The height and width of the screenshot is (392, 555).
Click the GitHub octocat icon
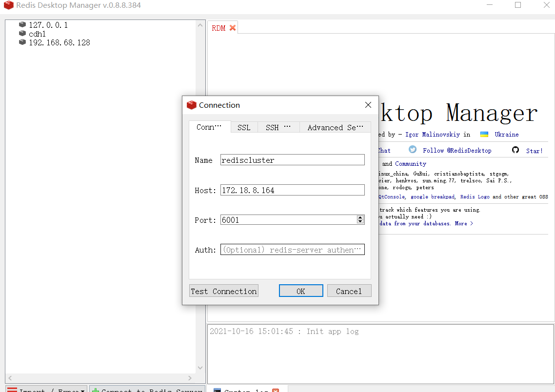pos(515,150)
